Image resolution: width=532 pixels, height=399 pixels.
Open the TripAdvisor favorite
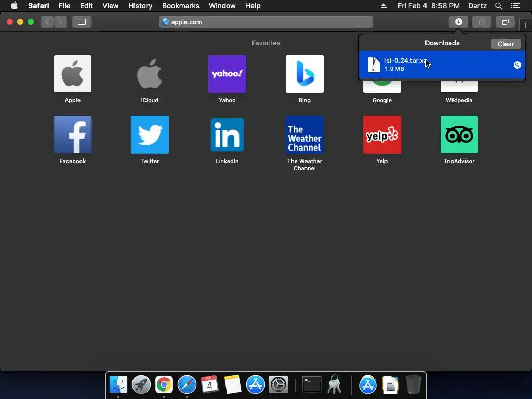click(459, 135)
